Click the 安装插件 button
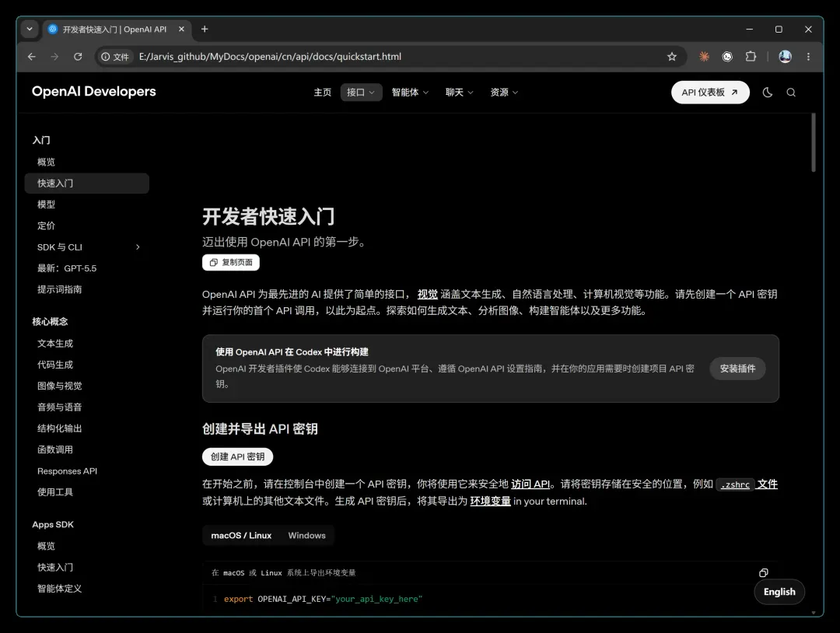This screenshot has height=633, width=840. [737, 369]
